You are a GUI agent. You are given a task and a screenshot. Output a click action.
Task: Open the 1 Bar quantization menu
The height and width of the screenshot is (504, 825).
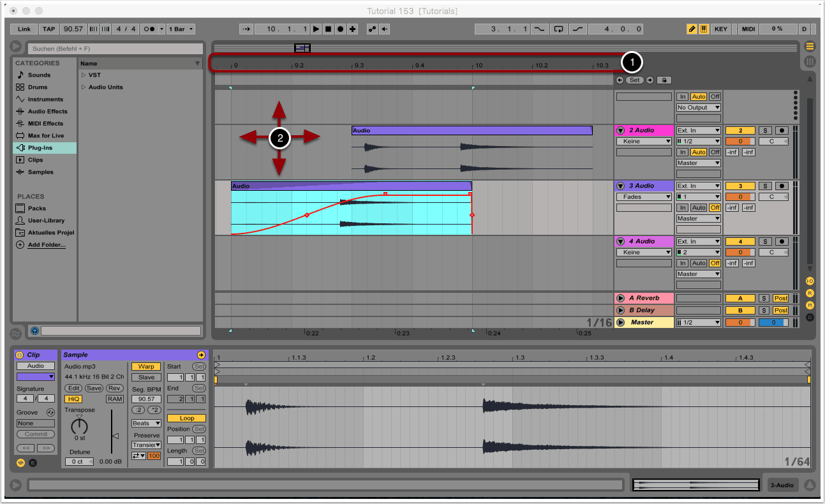(181, 29)
